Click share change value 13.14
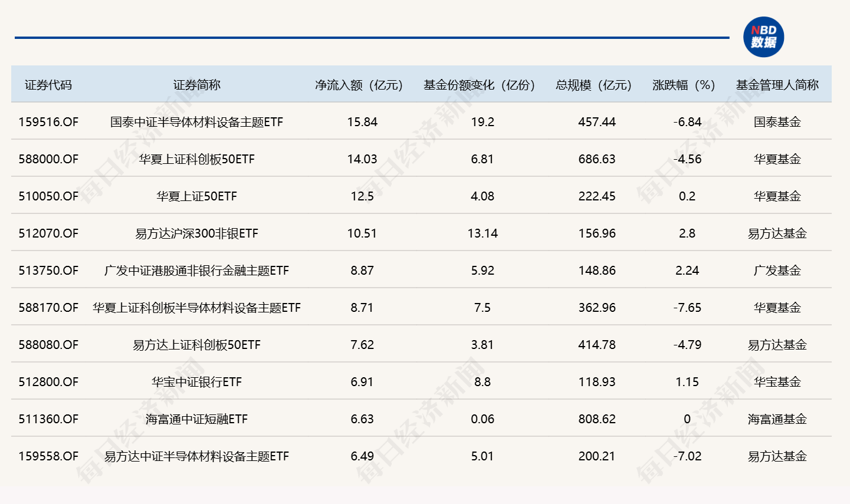 pos(483,233)
